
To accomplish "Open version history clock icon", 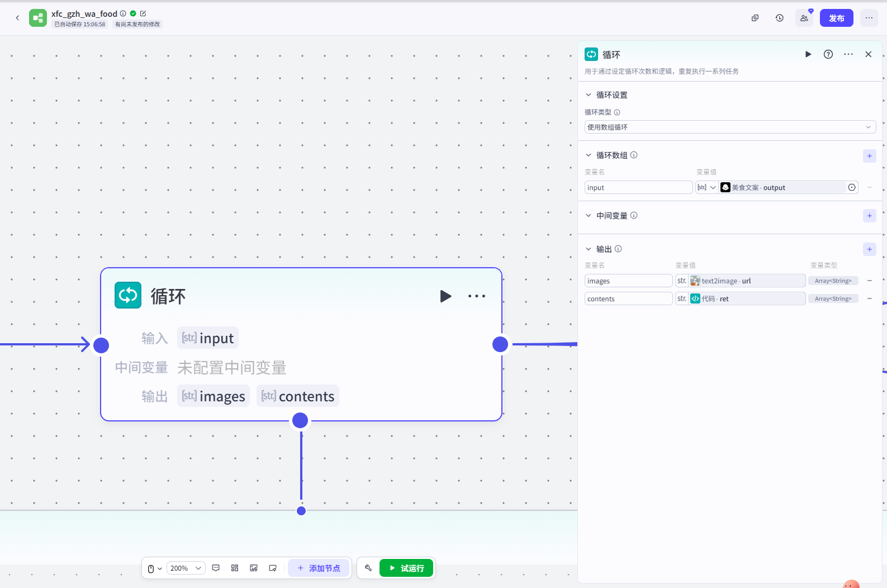I will tap(780, 18).
